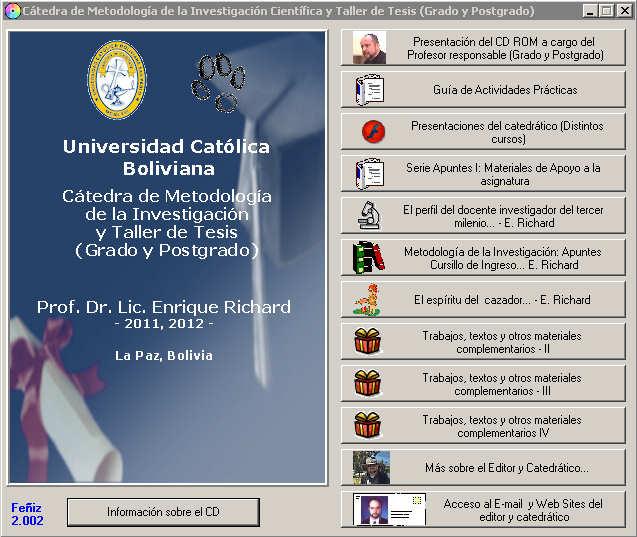Click the red Flash icon for Presentaciones del catedrático
Image resolution: width=637 pixels, height=537 pixels.
tap(373, 132)
